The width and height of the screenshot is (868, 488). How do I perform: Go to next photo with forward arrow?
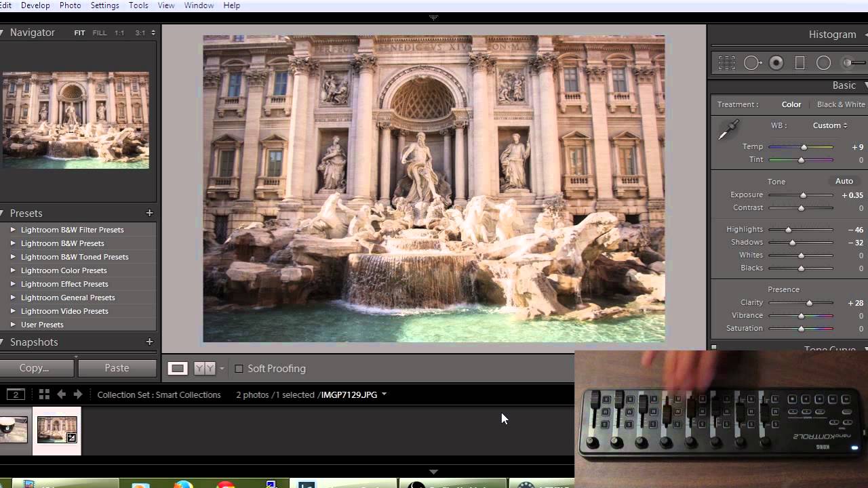click(x=78, y=394)
